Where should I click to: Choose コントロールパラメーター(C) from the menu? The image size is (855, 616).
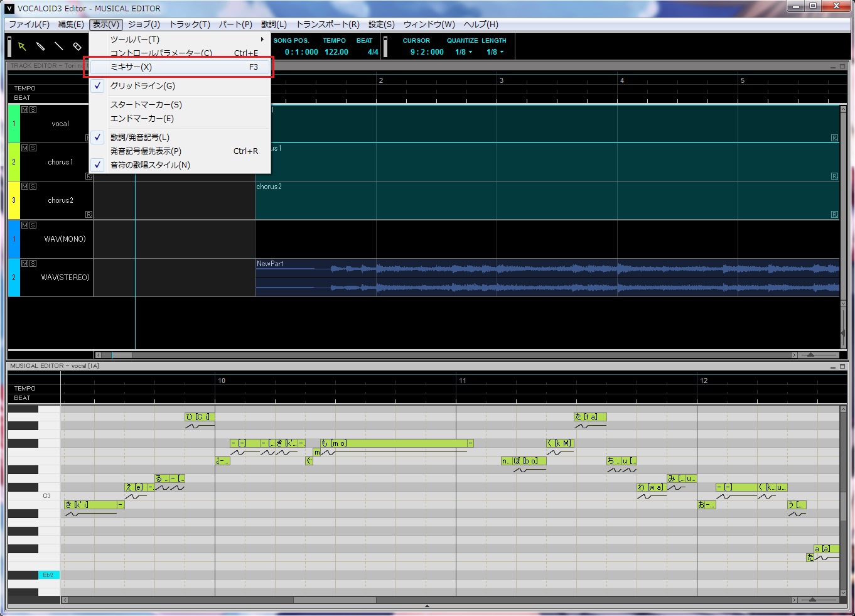(x=180, y=53)
